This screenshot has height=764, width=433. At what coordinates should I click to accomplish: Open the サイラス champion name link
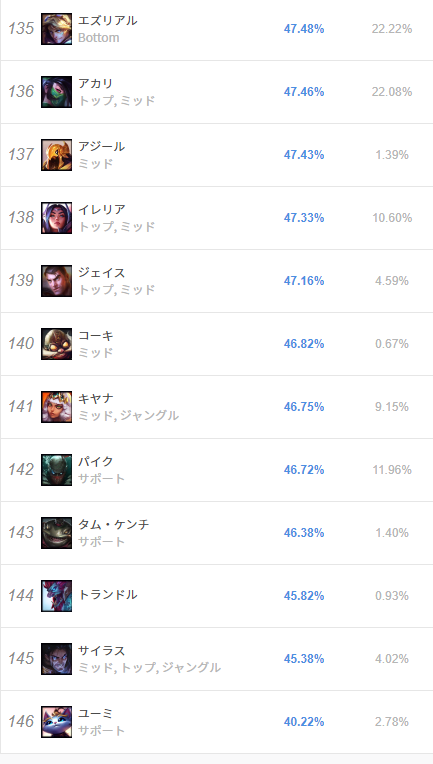[102, 650]
